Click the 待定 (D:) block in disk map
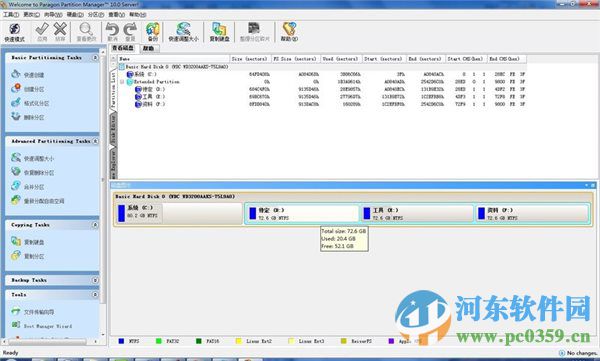The width and height of the screenshot is (600, 361). tap(302, 214)
